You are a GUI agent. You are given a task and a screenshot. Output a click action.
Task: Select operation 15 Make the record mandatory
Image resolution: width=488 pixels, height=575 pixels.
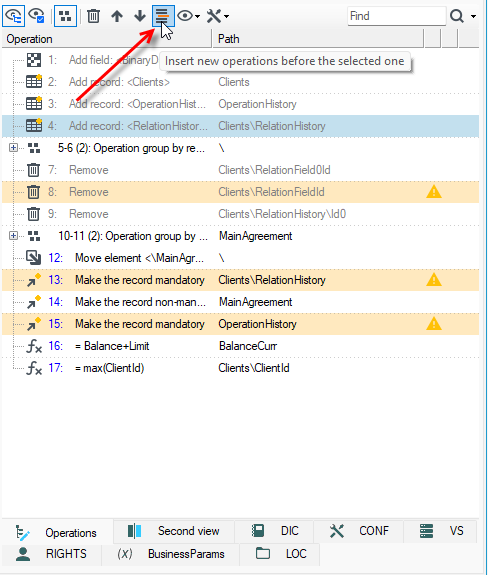click(x=241, y=324)
